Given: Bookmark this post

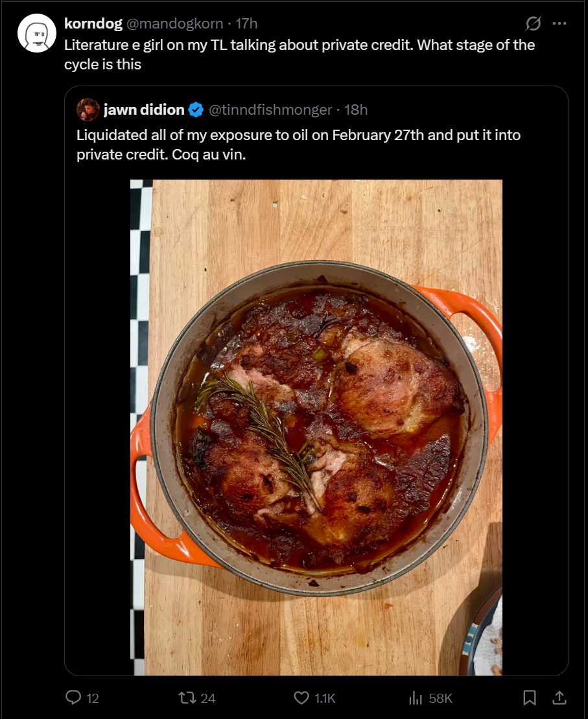Looking at the screenshot, I should pos(530,698).
